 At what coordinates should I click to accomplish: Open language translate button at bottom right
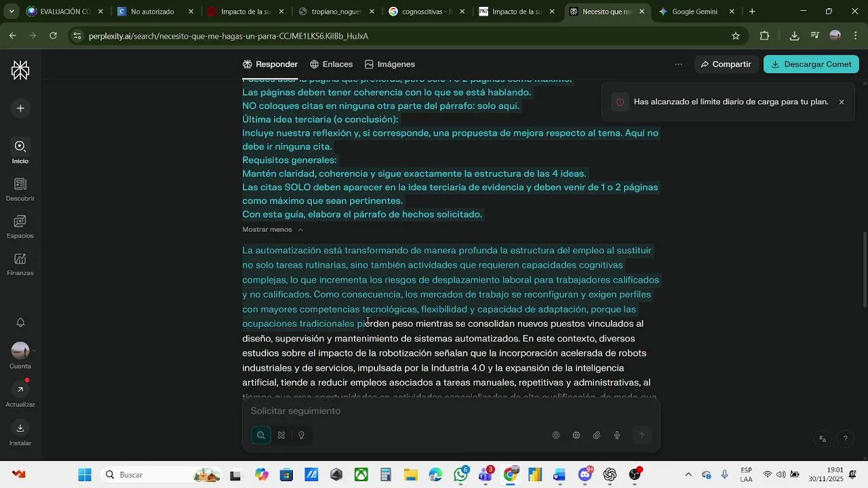823,439
